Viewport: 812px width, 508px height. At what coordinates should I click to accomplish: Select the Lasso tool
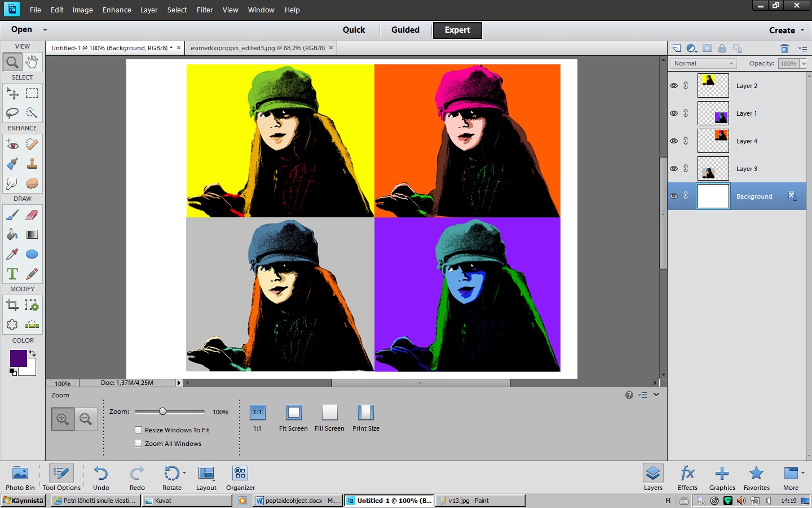12,113
